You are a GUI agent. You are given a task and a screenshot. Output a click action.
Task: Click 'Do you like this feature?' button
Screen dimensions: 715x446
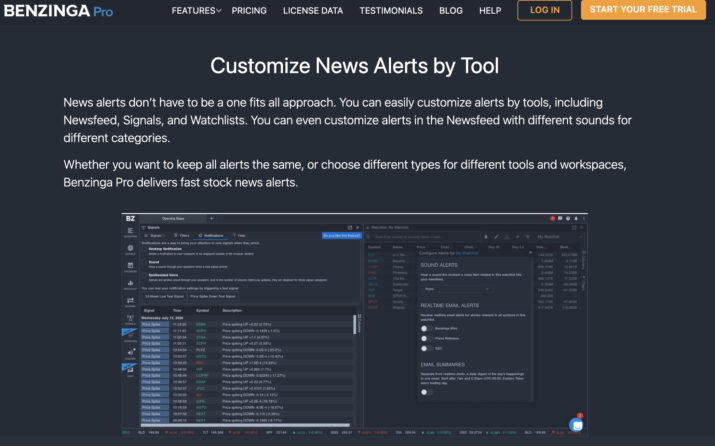pyautogui.click(x=342, y=235)
